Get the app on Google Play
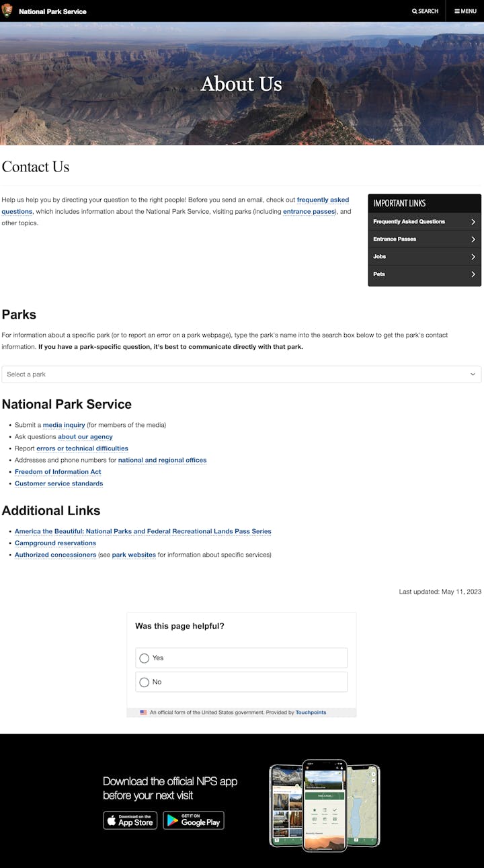 (x=194, y=820)
